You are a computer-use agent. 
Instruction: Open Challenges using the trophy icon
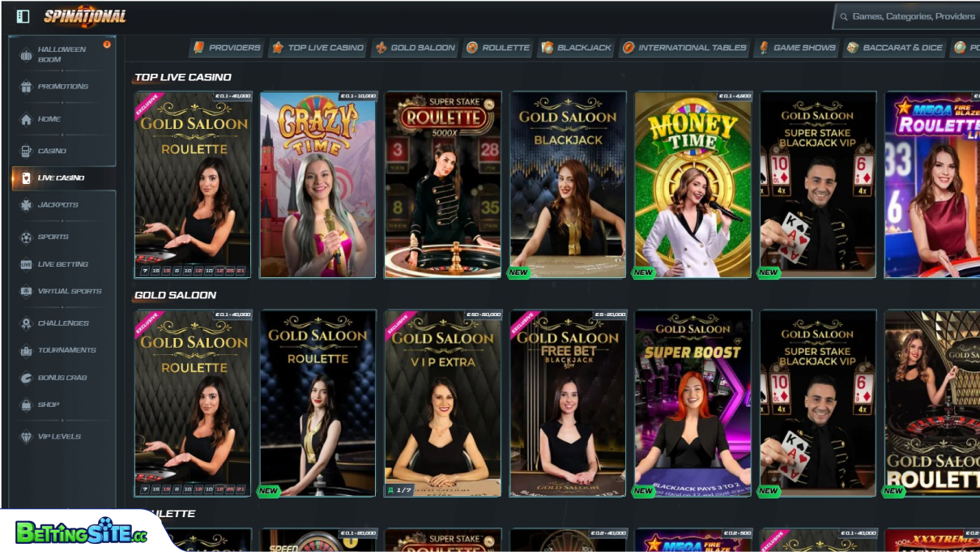(27, 323)
